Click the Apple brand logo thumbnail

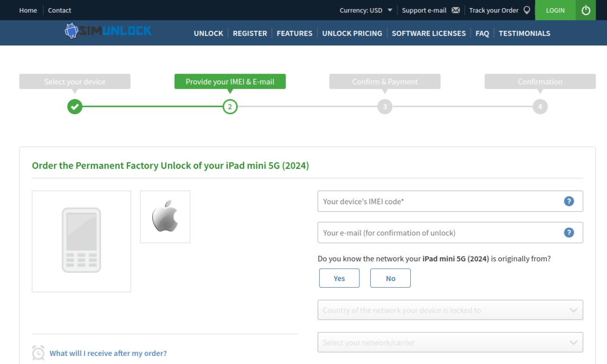(165, 217)
